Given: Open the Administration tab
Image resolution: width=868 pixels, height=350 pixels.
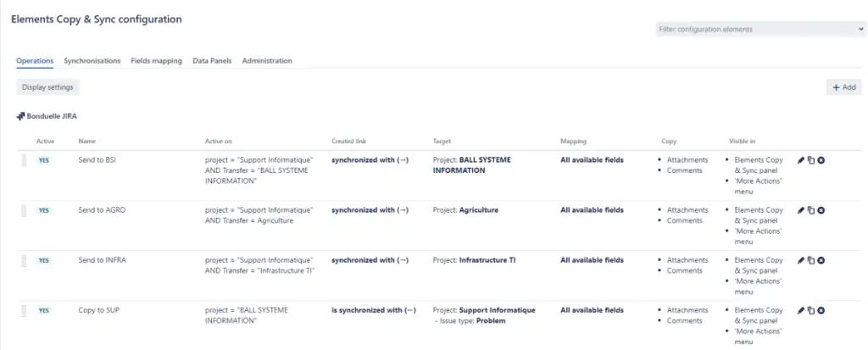Looking at the screenshot, I should (267, 61).
